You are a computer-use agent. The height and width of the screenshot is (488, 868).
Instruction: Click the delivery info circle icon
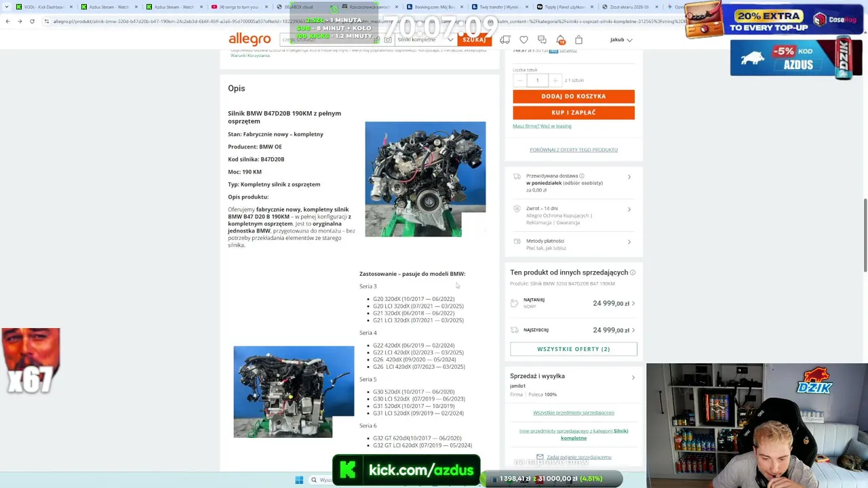coord(581,176)
